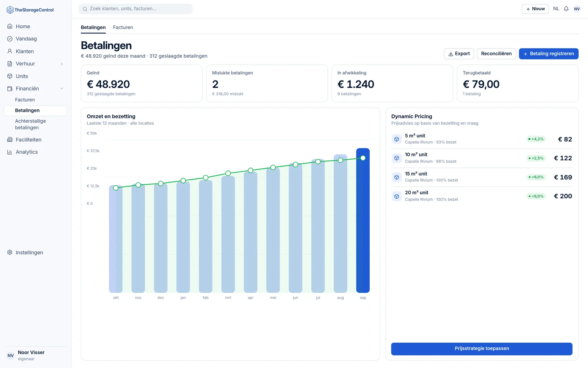Click the € 200 price for 20 m² unit
This screenshot has height=368, width=588.
563,196
